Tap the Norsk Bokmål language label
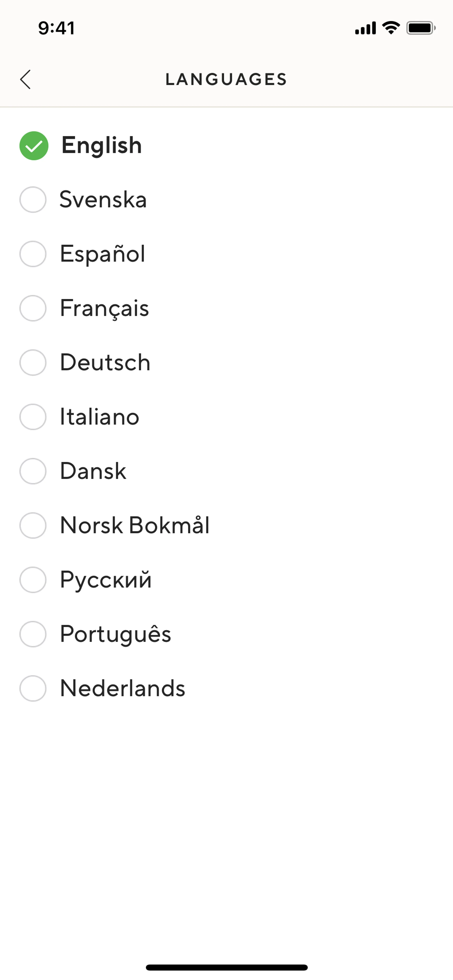 click(x=135, y=525)
